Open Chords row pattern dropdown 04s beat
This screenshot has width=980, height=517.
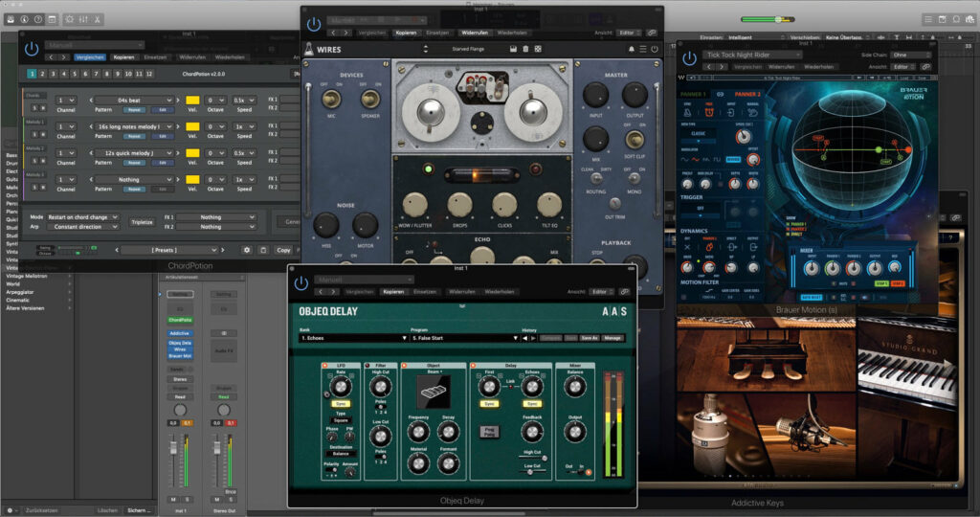click(x=134, y=100)
